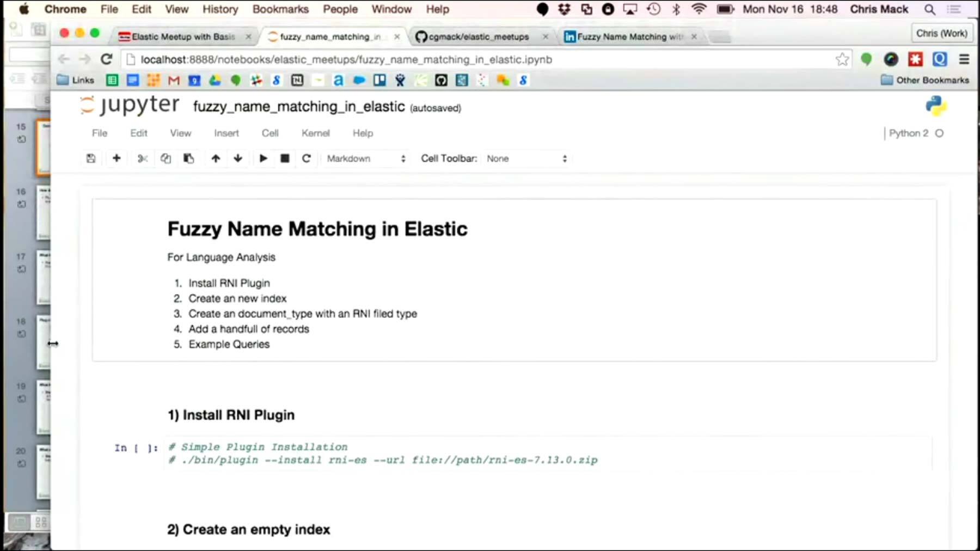The image size is (980, 551).
Task: Bookmark this page with the star icon
Action: pos(842,59)
